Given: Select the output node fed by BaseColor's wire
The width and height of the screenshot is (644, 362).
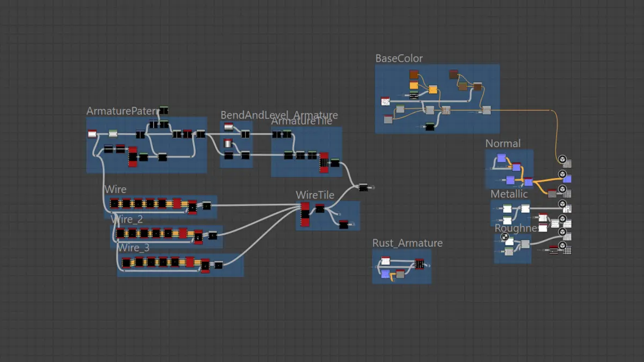Looking at the screenshot, I should [x=567, y=163].
